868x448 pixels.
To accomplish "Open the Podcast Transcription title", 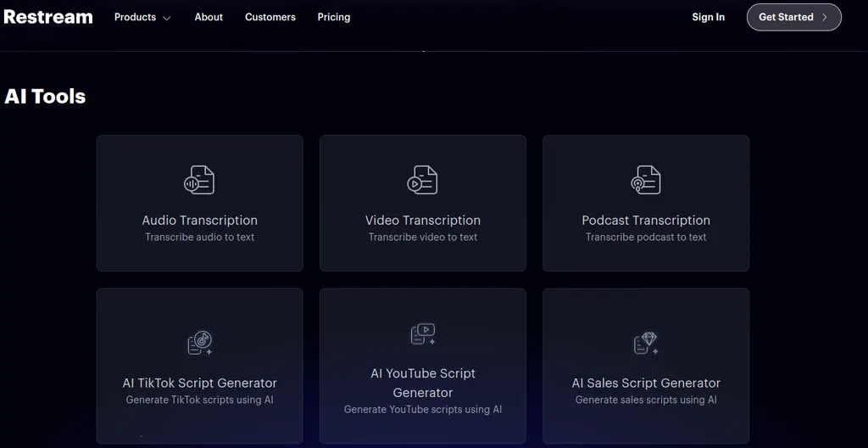I will pos(646,220).
